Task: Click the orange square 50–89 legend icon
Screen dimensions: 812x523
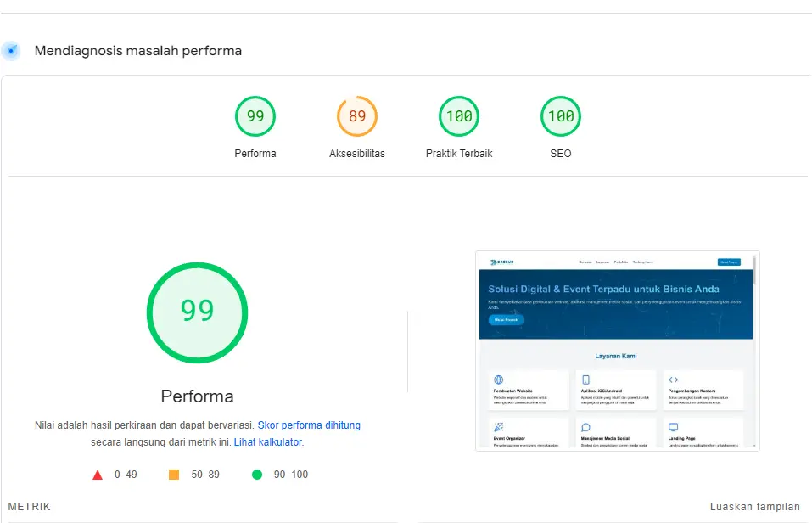Action: [x=174, y=475]
